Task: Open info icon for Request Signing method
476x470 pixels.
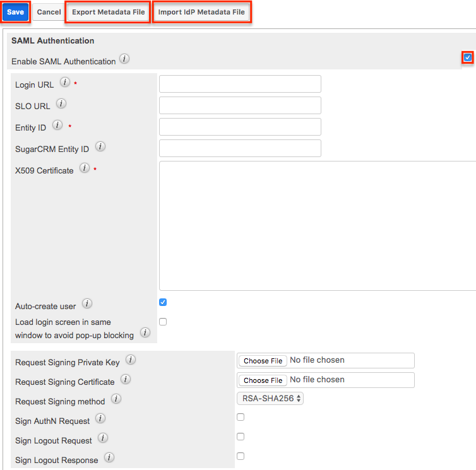Action: pyautogui.click(x=116, y=399)
